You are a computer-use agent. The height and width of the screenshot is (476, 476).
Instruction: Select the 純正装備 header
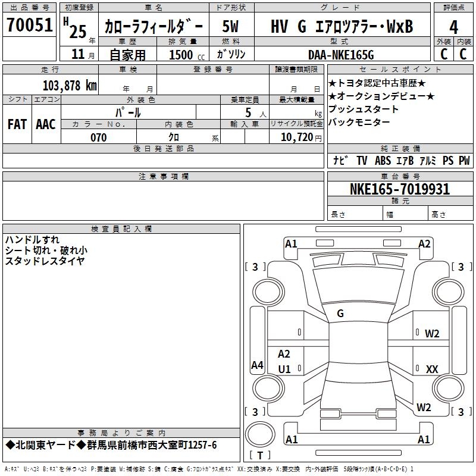[x=400, y=148]
